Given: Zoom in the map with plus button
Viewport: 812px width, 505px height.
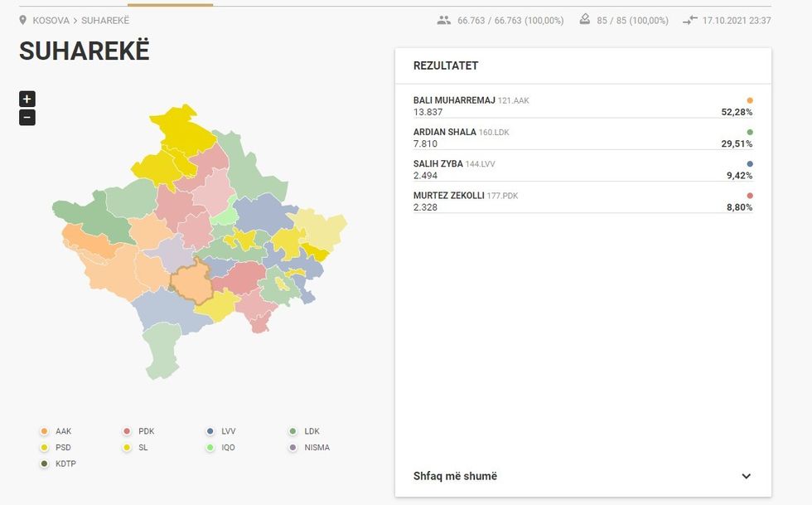Looking at the screenshot, I should [27, 99].
